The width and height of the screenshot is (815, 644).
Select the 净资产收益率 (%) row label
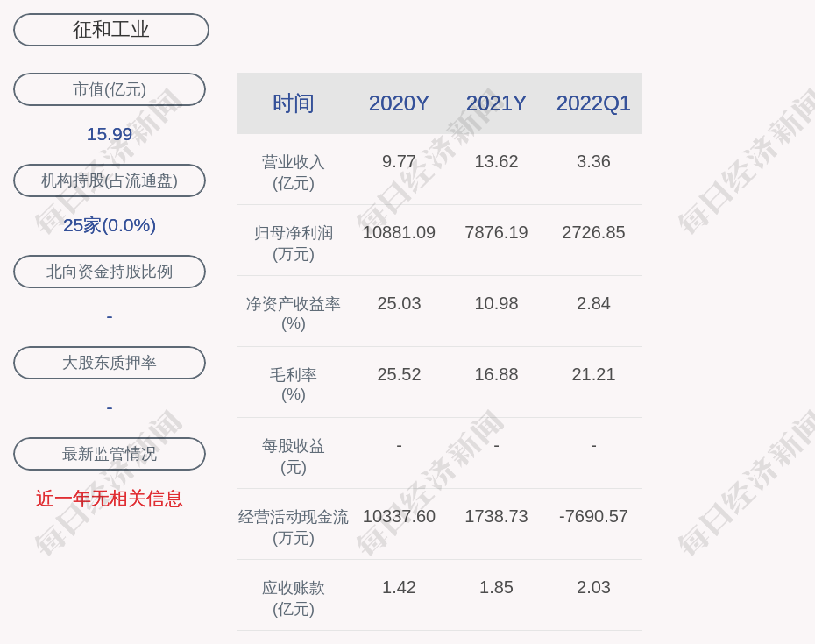pyautogui.click(x=294, y=314)
